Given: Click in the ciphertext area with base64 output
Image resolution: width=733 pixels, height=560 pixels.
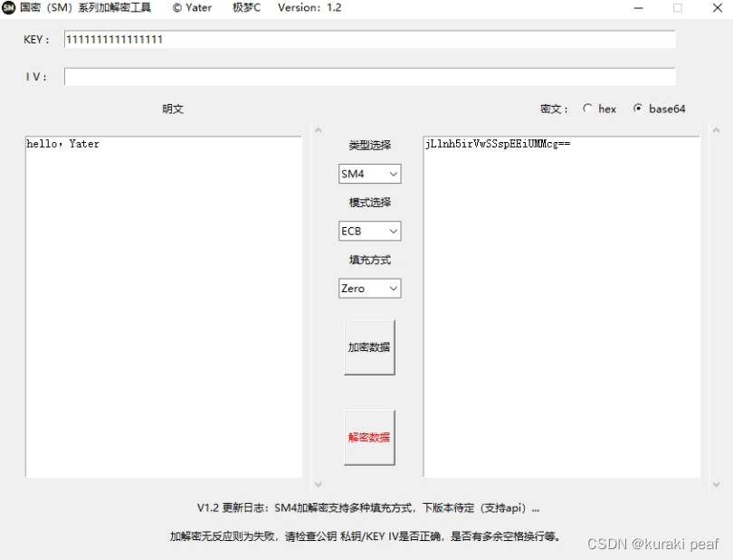Looking at the screenshot, I should (x=561, y=307).
